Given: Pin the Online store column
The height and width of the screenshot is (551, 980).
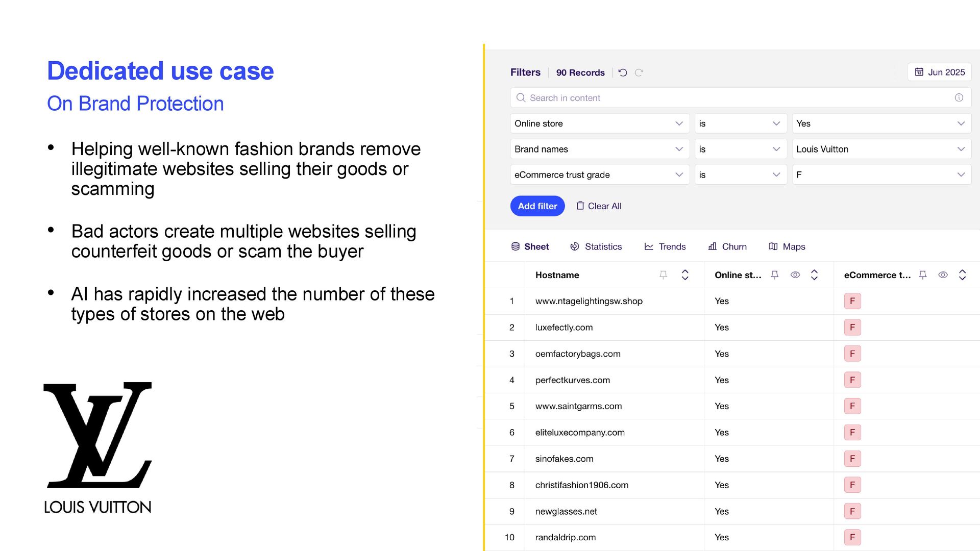Looking at the screenshot, I should 774,275.
